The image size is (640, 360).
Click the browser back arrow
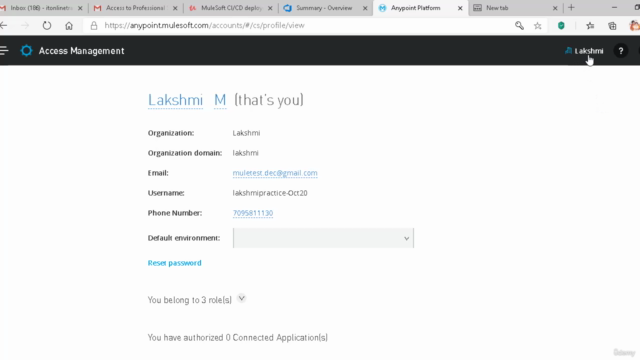click(4, 26)
